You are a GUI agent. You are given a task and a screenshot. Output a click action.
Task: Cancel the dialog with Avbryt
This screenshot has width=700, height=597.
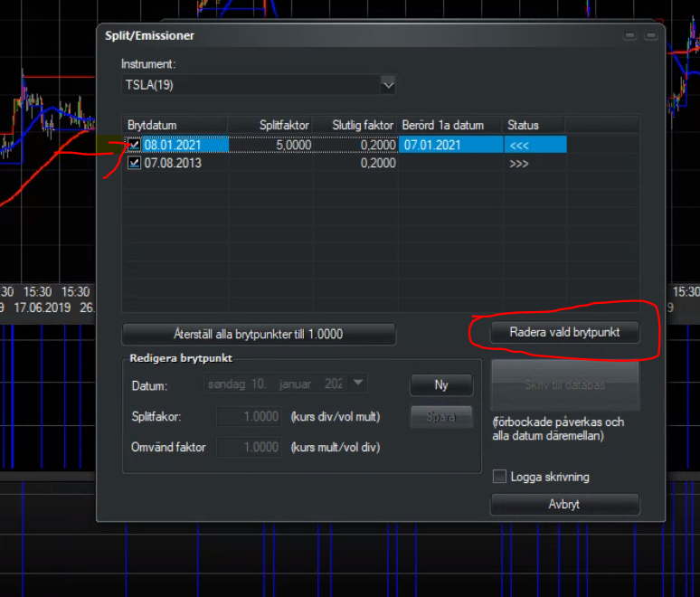point(564,504)
